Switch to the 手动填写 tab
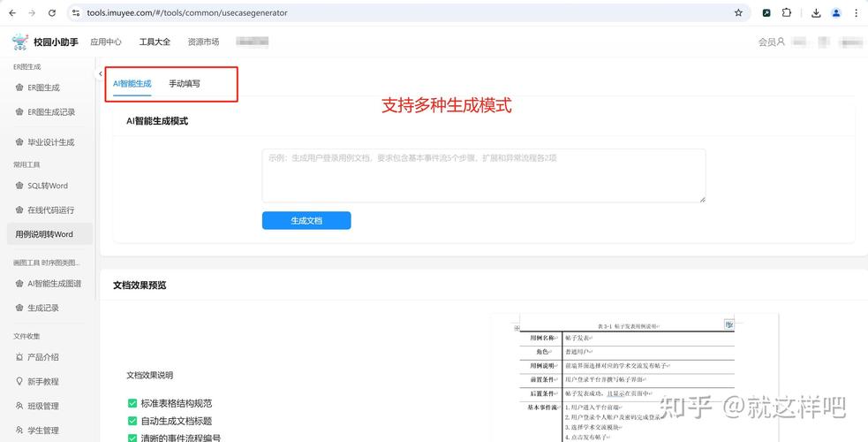The image size is (868, 442). [x=185, y=84]
